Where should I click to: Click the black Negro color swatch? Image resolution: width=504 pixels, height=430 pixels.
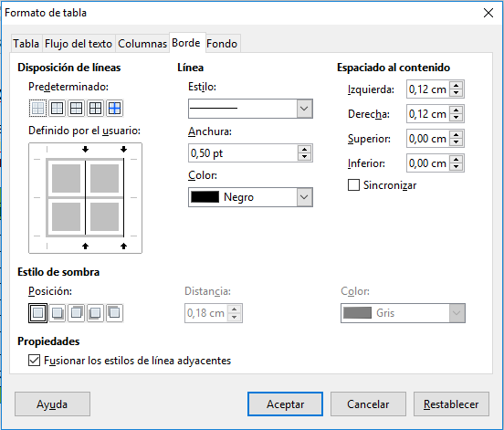coord(205,197)
